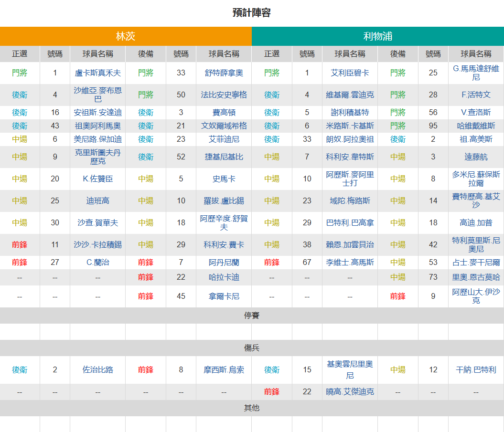Image resolution: width=504 pixels, height=432 pixels.
Task: Select the 傷兵 section heading
Action: (x=252, y=348)
